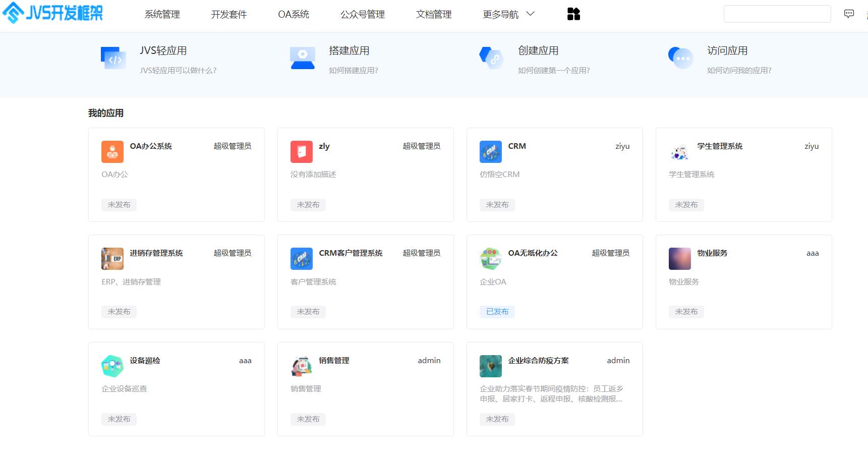The image size is (868, 459).
Task: Click the 仿悟空CRM description text
Action: point(499,175)
